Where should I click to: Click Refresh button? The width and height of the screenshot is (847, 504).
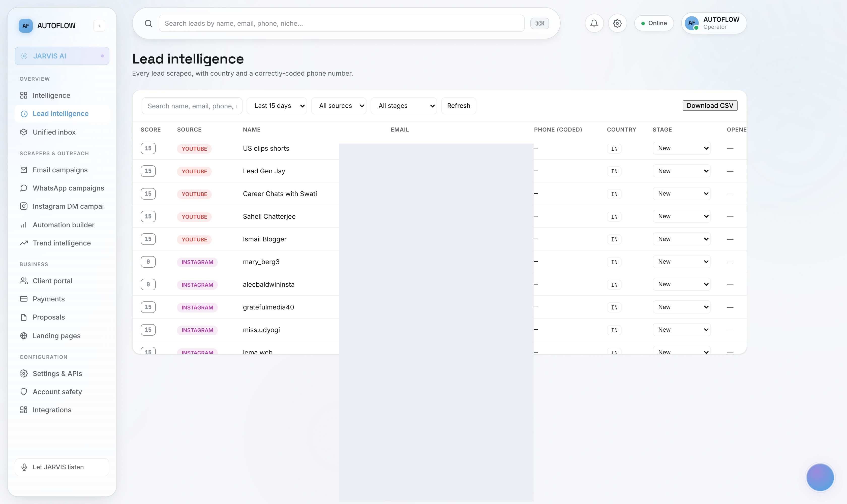click(459, 106)
